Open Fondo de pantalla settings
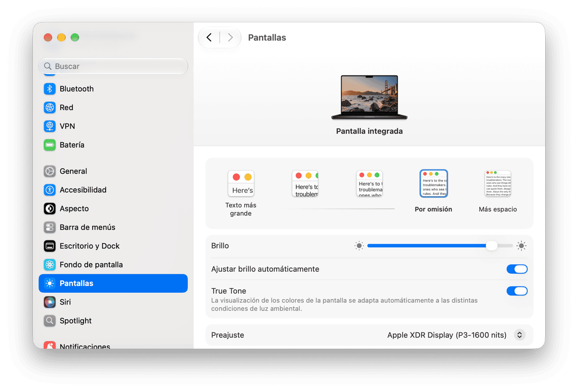The image size is (578, 392). 113,265
